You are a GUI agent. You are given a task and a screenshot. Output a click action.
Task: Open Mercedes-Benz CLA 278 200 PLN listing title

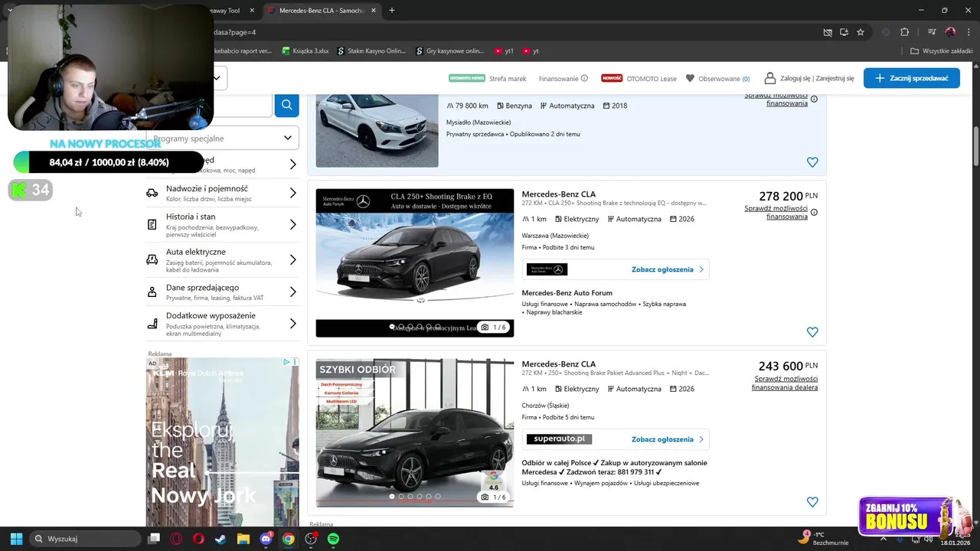tap(558, 194)
